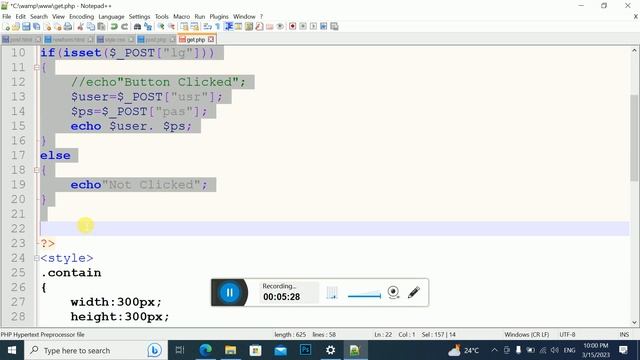Click the Windows search box
This screenshot has height=360, width=640.
tap(96, 350)
